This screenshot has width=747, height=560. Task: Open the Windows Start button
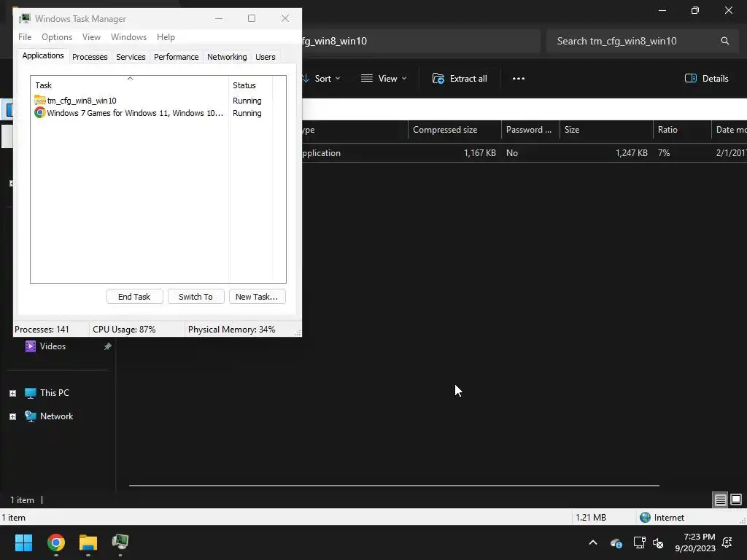point(23,542)
